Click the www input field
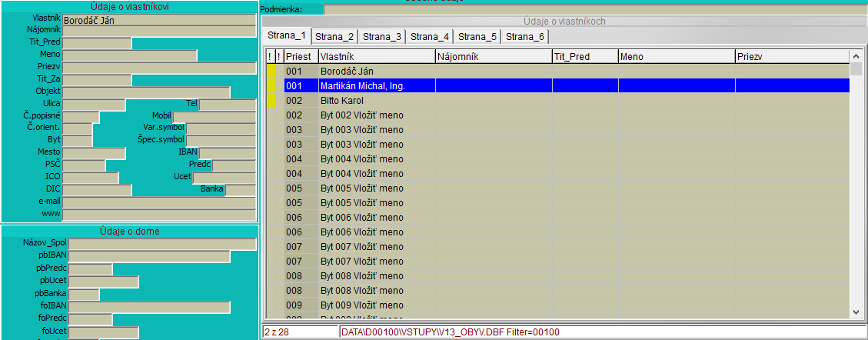This screenshot has width=868, height=340. click(x=159, y=214)
